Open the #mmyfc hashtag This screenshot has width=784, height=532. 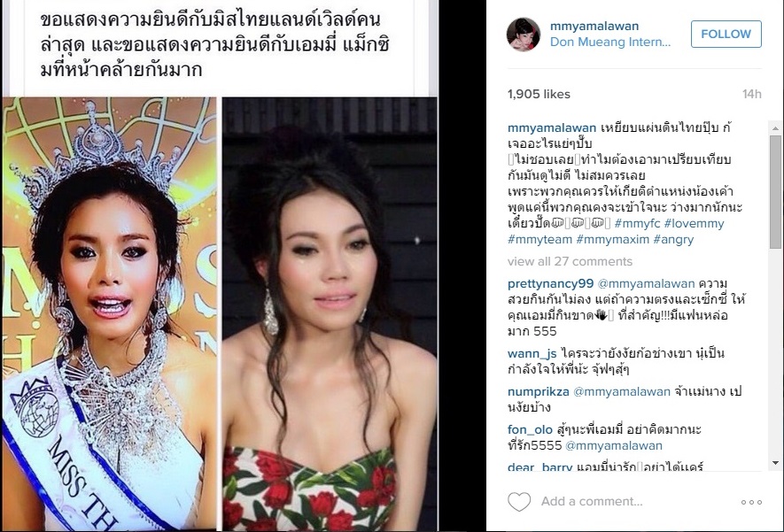click(638, 223)
